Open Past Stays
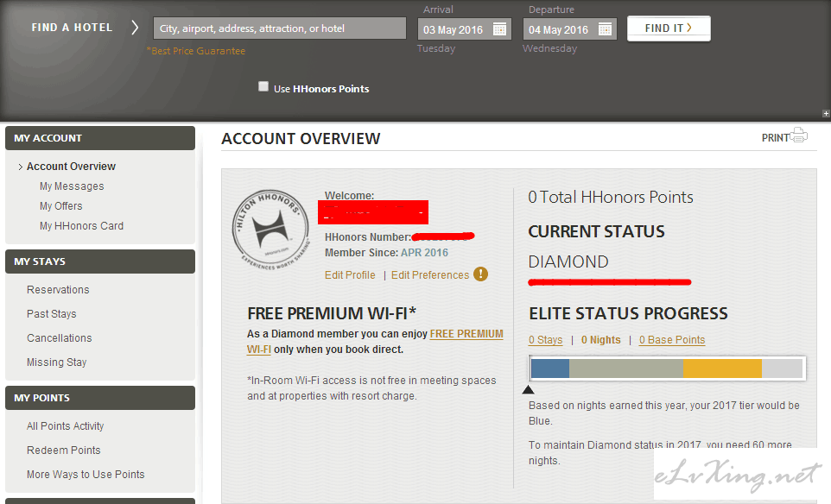This screenshot has height=504, width=831. click(x=52, y=314)
